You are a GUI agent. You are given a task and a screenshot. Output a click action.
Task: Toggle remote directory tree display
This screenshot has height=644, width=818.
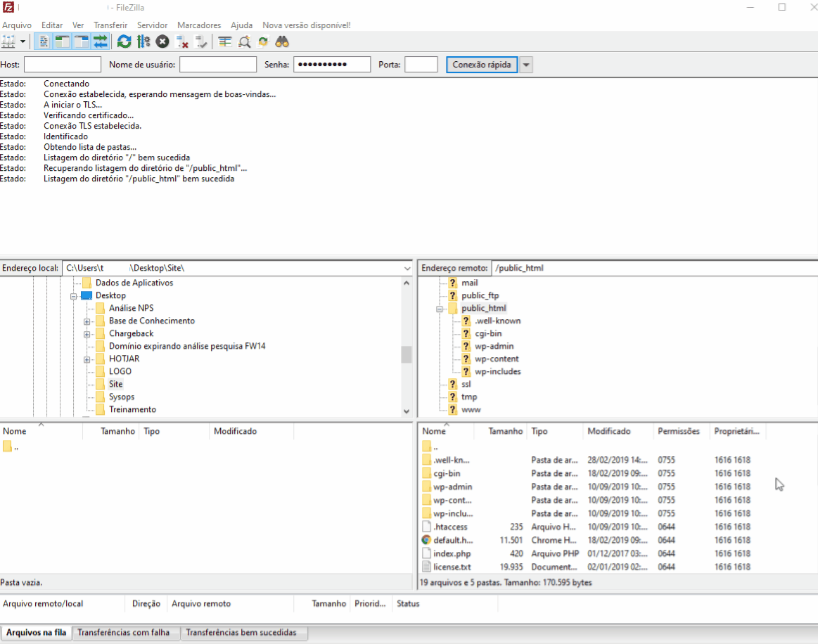click(82, 41)
